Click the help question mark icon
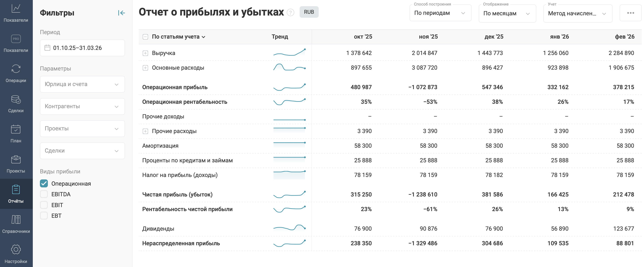Screen dimensions: 644x267 coord(290,12)
